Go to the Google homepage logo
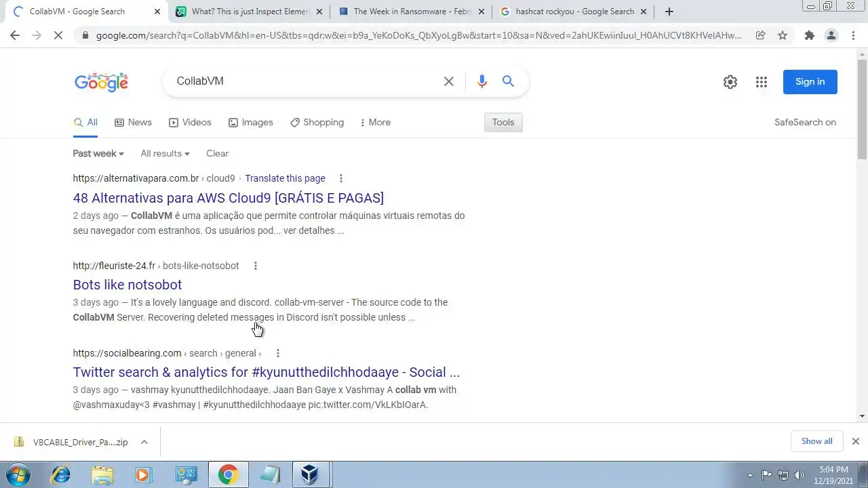The height and width of the screenshot is (488, 868). (101, 82)
